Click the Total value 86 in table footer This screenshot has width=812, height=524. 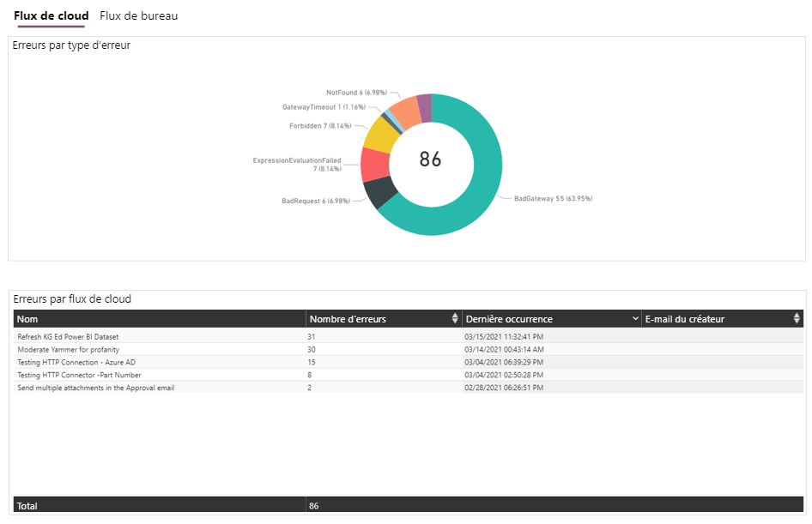coord(314,506)
